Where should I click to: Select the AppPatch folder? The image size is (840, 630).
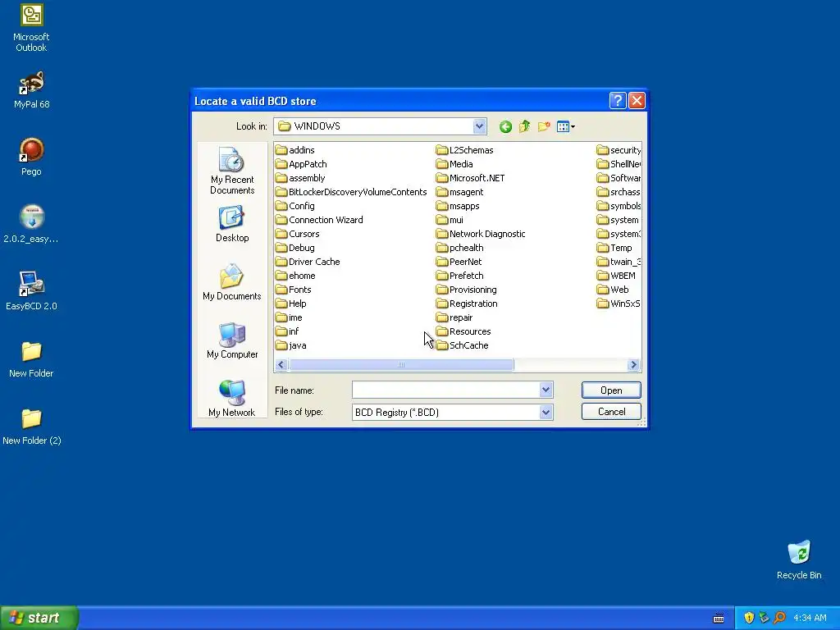coord(301,164)
